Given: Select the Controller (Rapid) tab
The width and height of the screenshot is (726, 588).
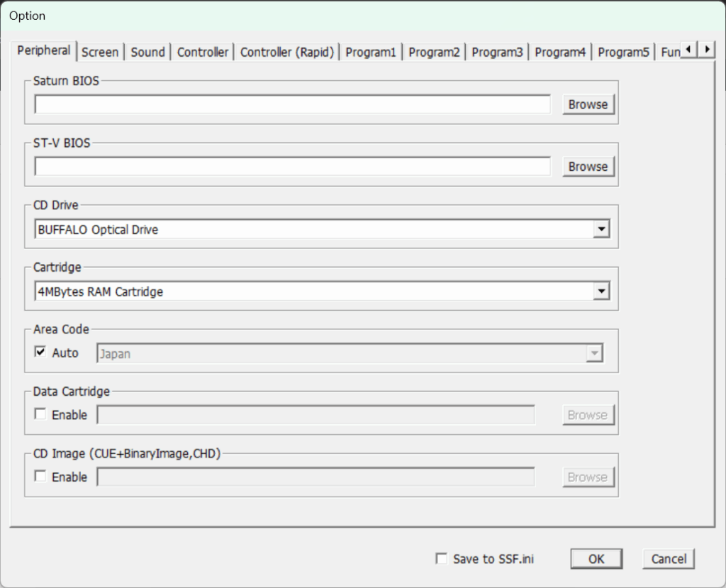Looking at the screenshot, I should (287, 52).
